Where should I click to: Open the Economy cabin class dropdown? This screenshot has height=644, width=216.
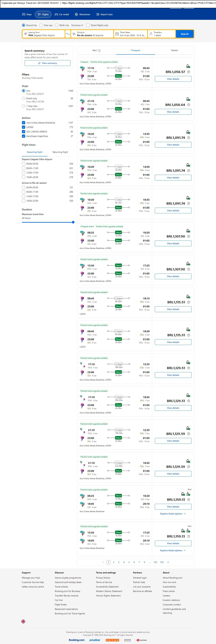(77, 25)
